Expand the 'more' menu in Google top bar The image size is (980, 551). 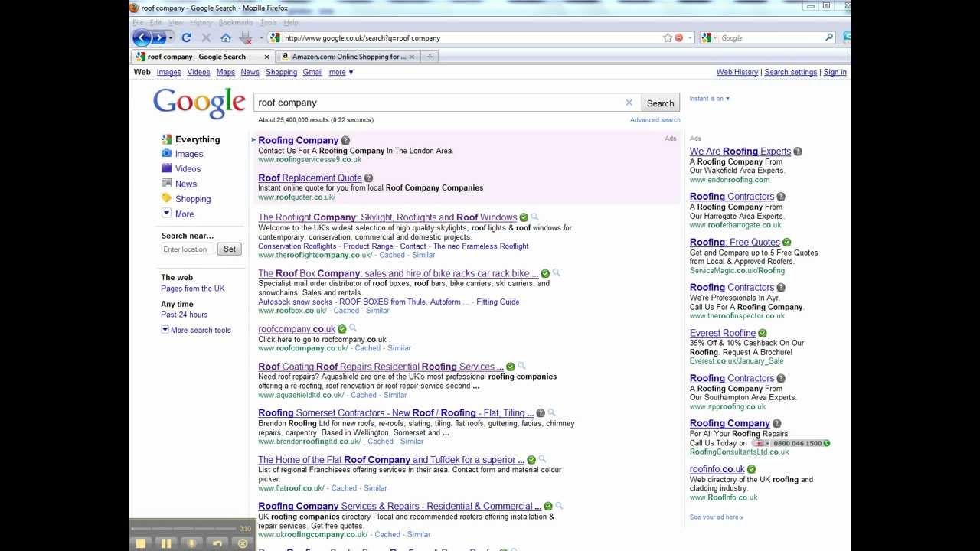click(x=341, y=72)
